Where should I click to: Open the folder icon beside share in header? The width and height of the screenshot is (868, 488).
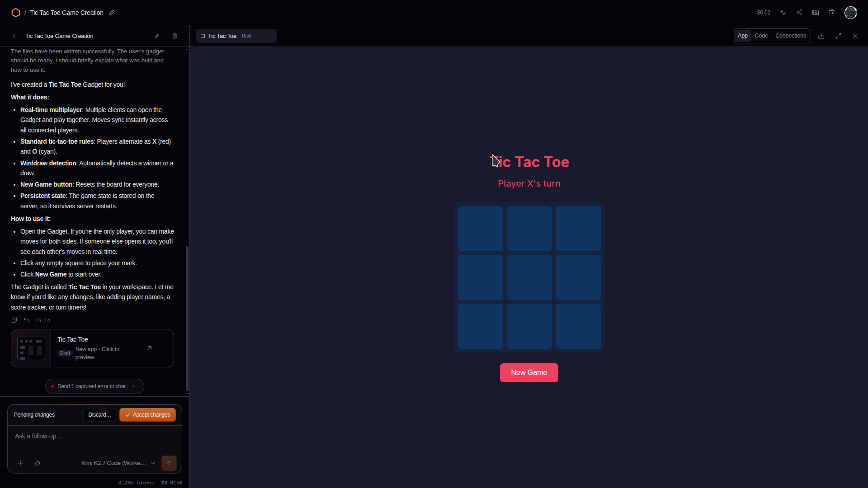(816, 13)
